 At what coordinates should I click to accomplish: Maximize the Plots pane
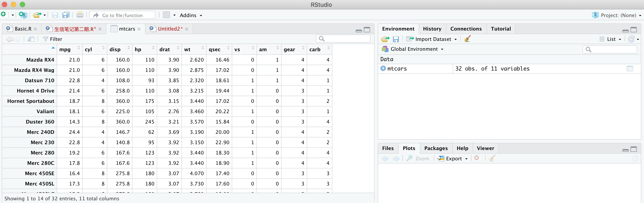pyautogui.click(x=634, y=149)
